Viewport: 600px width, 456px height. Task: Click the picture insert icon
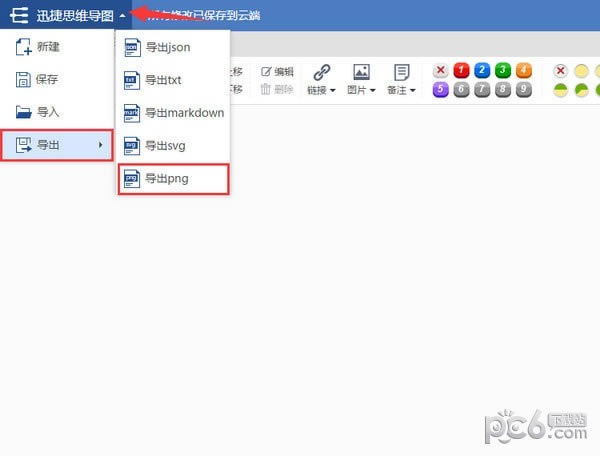click(361, 72)
